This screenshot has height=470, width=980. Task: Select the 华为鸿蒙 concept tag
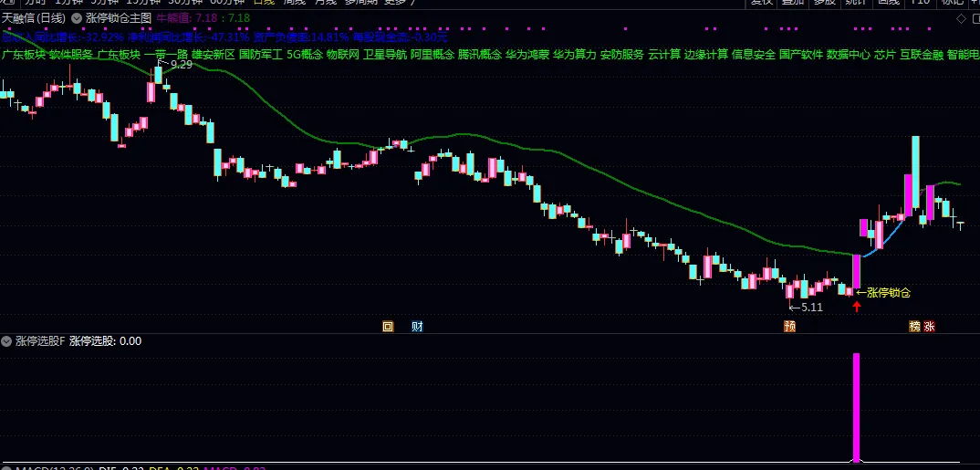(527, 55)
